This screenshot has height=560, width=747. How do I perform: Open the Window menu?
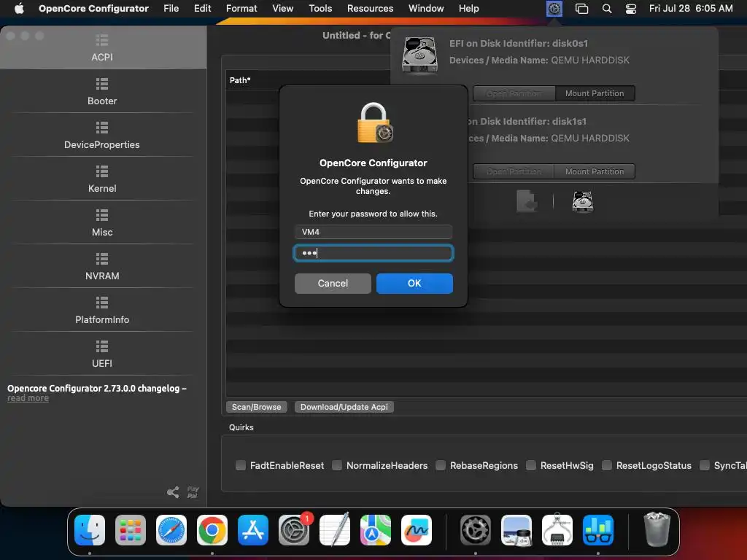[x=426, y=9]
